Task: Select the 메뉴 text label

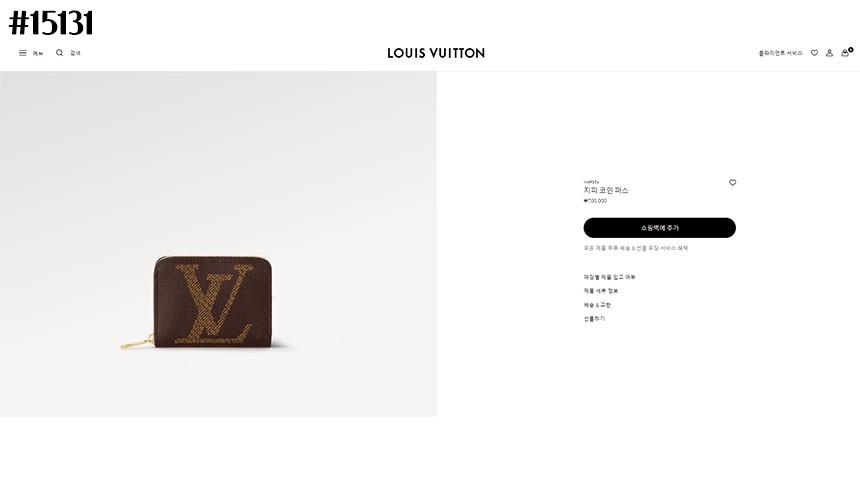Action: tap(38, 53)
